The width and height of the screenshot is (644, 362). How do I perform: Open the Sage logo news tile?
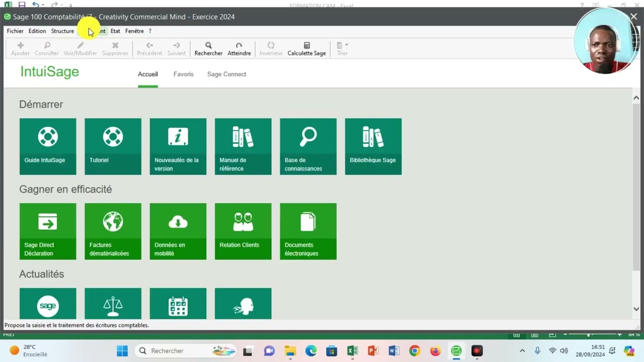pyautogui.click(x=48, y=304)
